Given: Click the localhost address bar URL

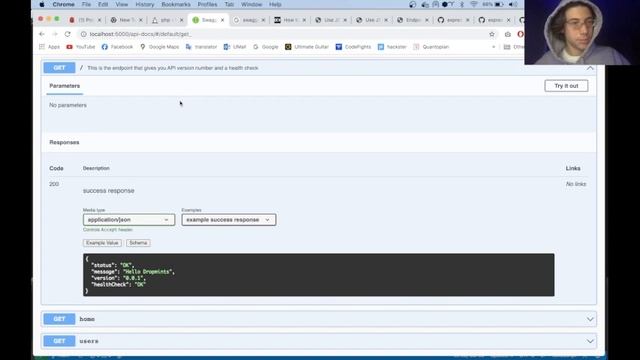Looking at the screenshot, I should point(140,34).
